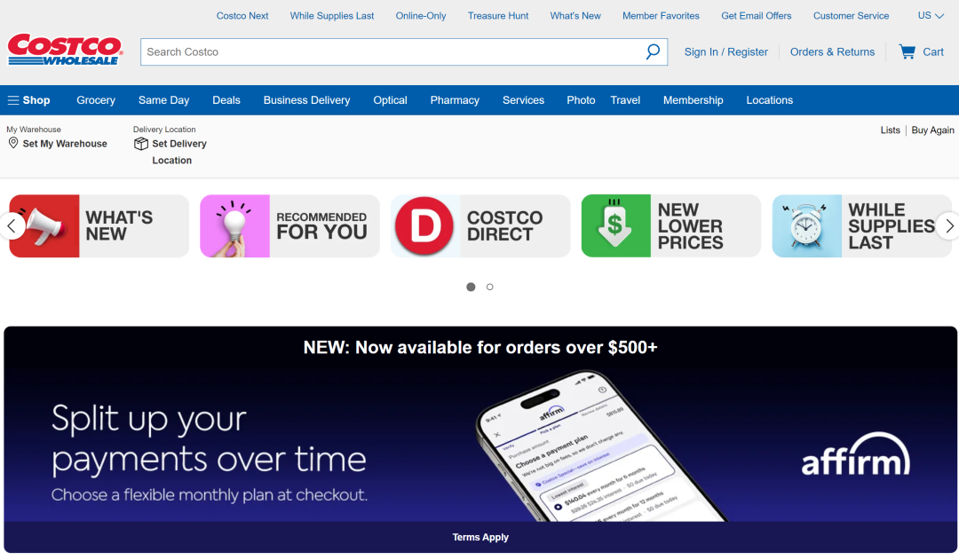Open the Grocery menu
Image resolution: width=959 pixels, height=560 pixels.
96,100
